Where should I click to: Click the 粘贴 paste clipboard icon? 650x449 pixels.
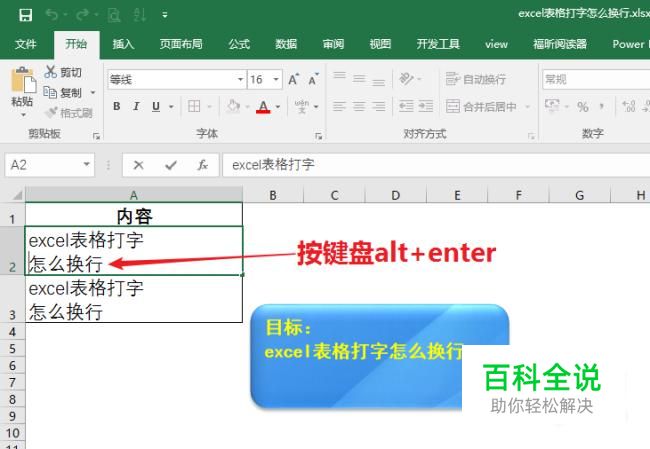tap(23, 79)
